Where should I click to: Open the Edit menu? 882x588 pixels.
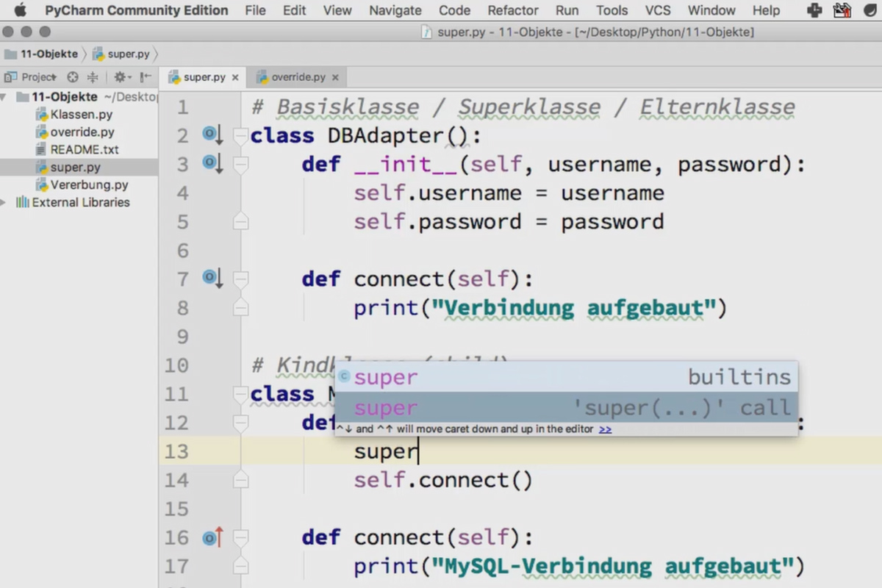click(x=294, y=10)
